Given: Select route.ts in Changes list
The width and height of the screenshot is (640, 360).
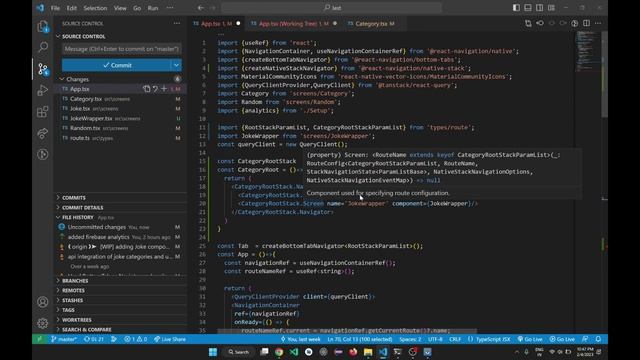Looking at the screenshot, I should point(121,138).
